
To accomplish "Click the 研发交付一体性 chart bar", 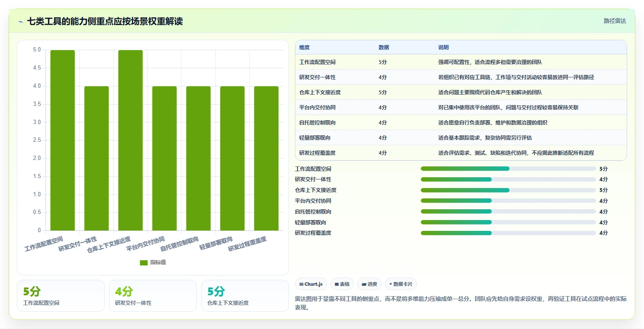I will (96, 158).
